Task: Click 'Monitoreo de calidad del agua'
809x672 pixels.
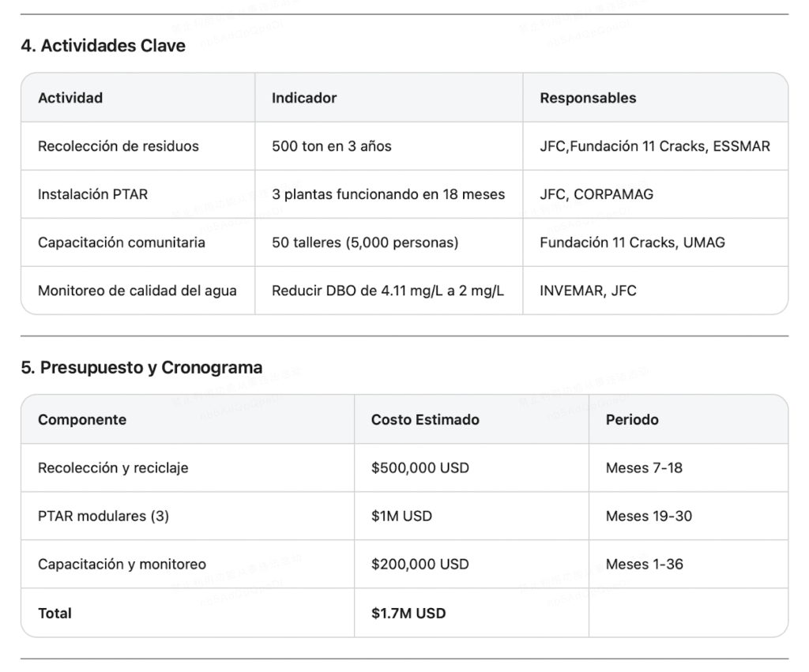Action: [x=137, y=291]
